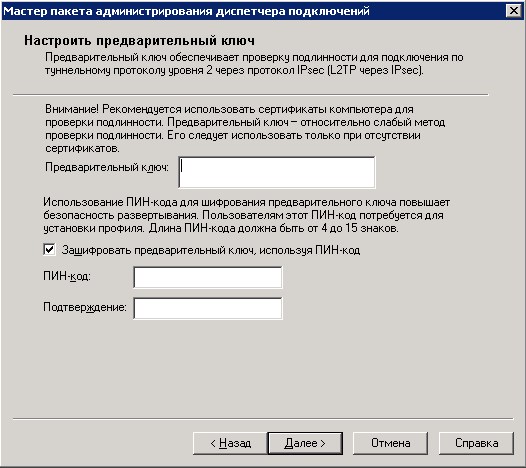Image resolution: width=526 pixels, height=468 pixels.
Task: Open help with Справка button
Action: coord(476,444)
